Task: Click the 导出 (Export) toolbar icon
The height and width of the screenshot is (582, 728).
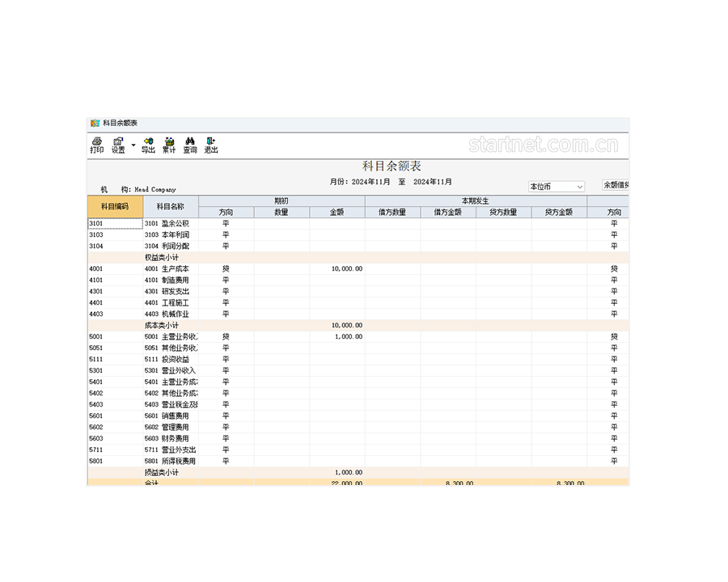Action: [x=148, y=145]
